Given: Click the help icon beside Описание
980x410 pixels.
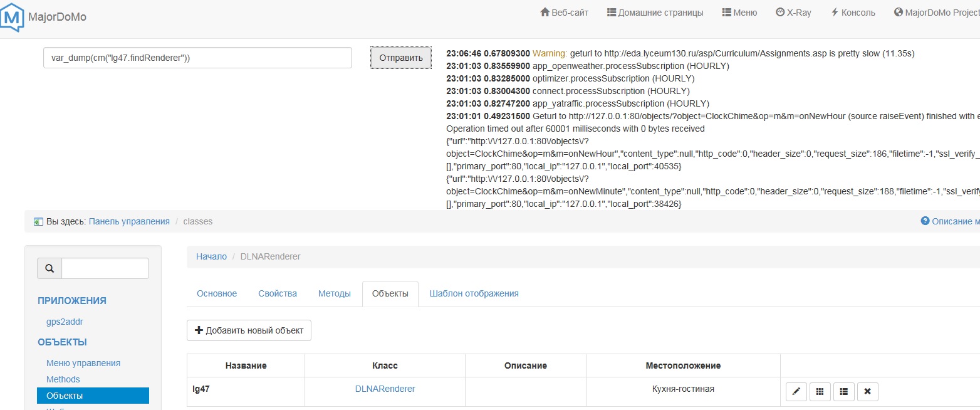Looking at the screenshot, I should pos(925,221).
